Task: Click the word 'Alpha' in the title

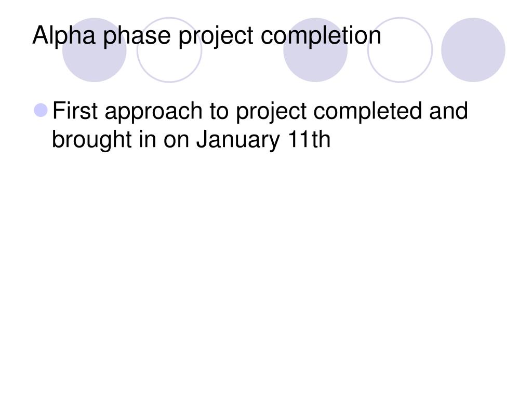Action: click(64, 36)
